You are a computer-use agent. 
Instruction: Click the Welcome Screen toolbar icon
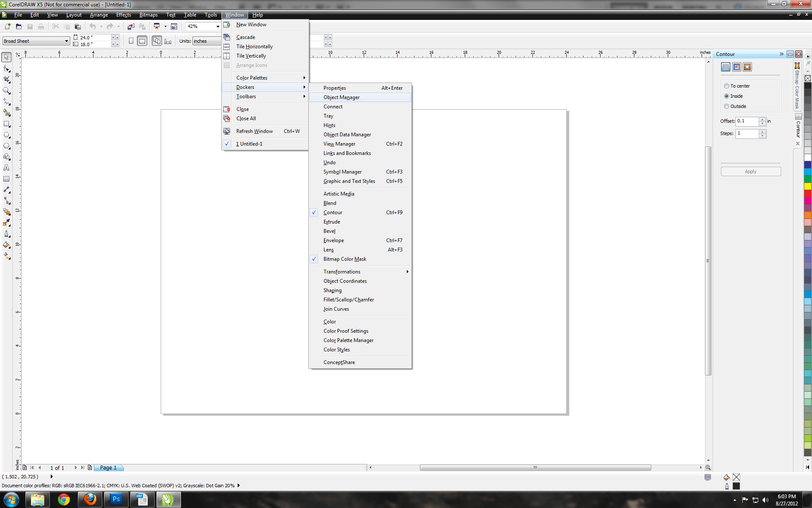click(174, 26)
